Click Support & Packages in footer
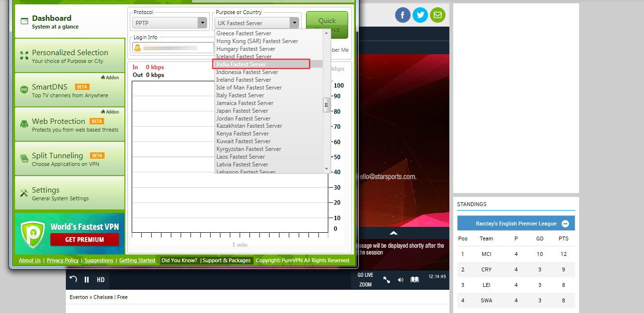 (227, 260)
